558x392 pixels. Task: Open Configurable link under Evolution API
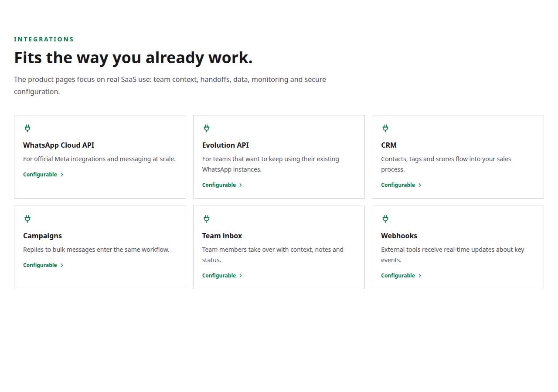coord(222,185)
